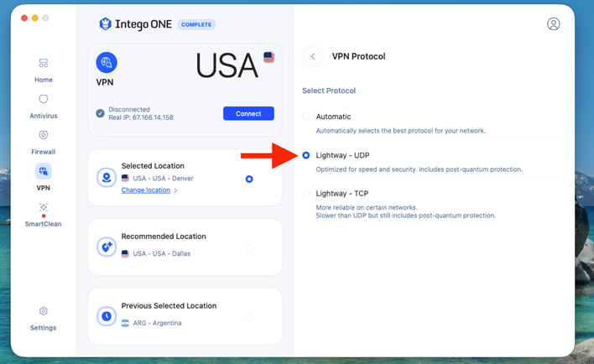Click the USA - USA - Denver text
Viewport: 594px width, 364px height.
click(163, 179)
